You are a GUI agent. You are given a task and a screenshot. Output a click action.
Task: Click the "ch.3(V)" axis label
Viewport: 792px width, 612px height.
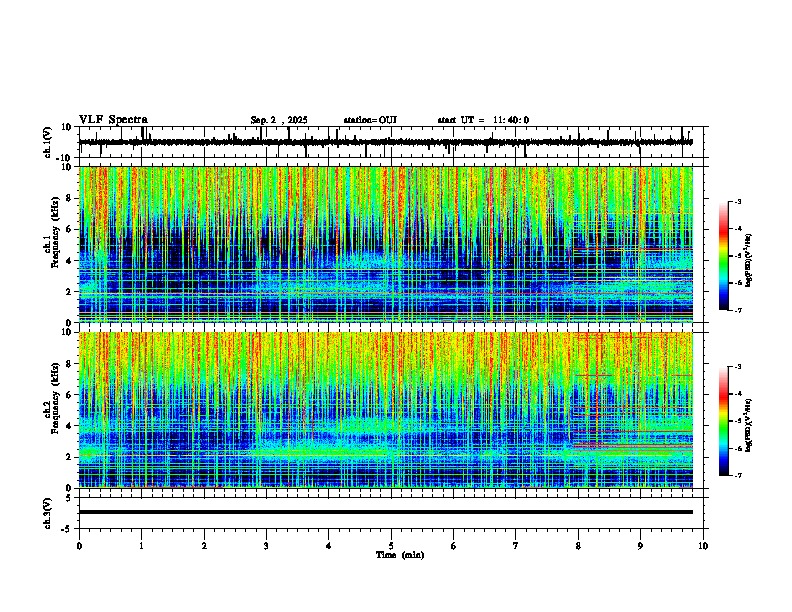coord(48,513)
